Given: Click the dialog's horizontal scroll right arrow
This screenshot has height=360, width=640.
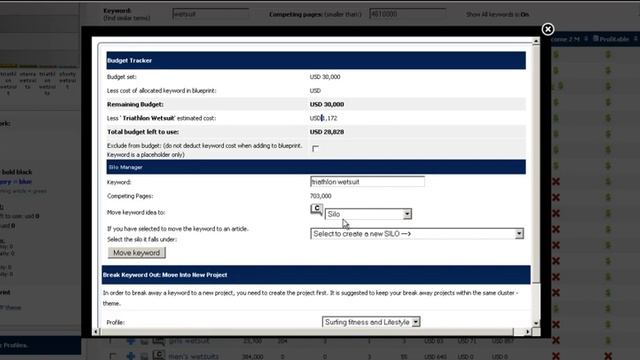Looking at the screenshot, I should (x=528, y=332).
